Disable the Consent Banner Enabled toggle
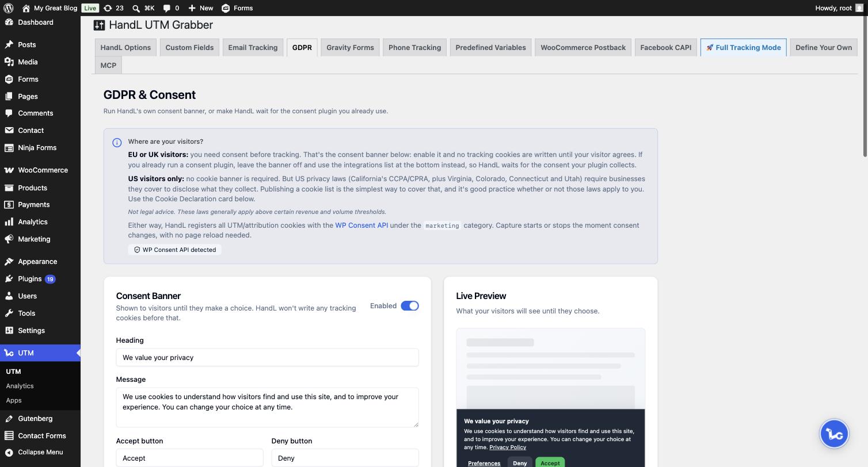The image size is (868, 467). (410, 306)
